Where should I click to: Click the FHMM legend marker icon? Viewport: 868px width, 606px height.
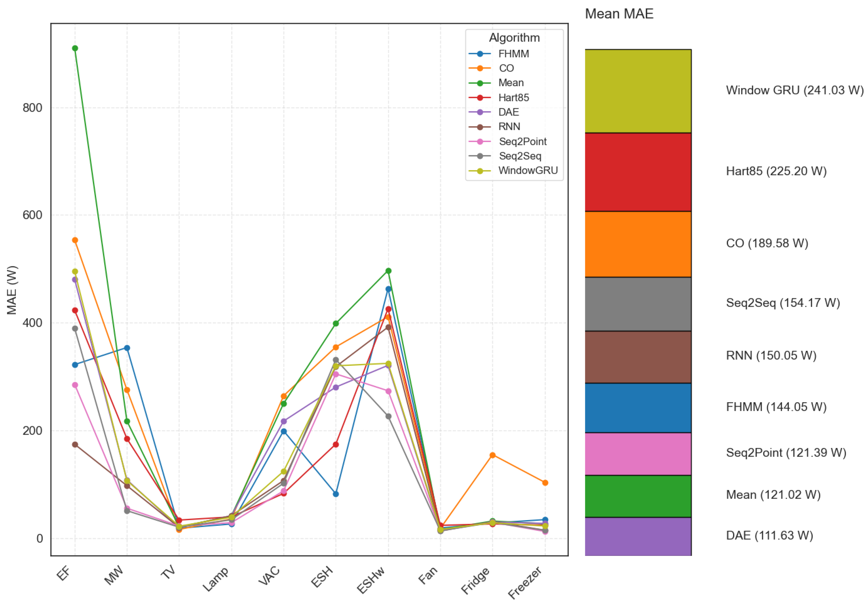click(480, 54)
